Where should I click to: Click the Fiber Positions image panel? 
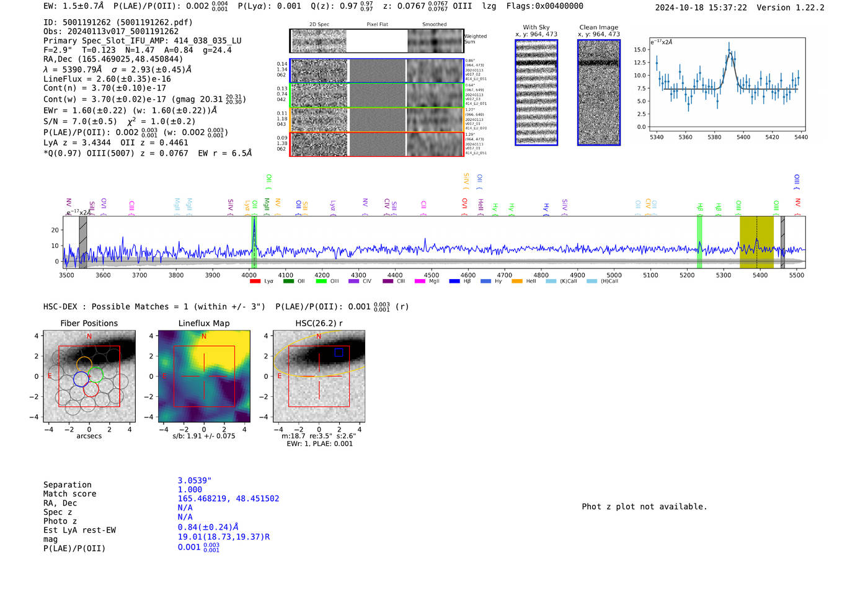point(89,376)
